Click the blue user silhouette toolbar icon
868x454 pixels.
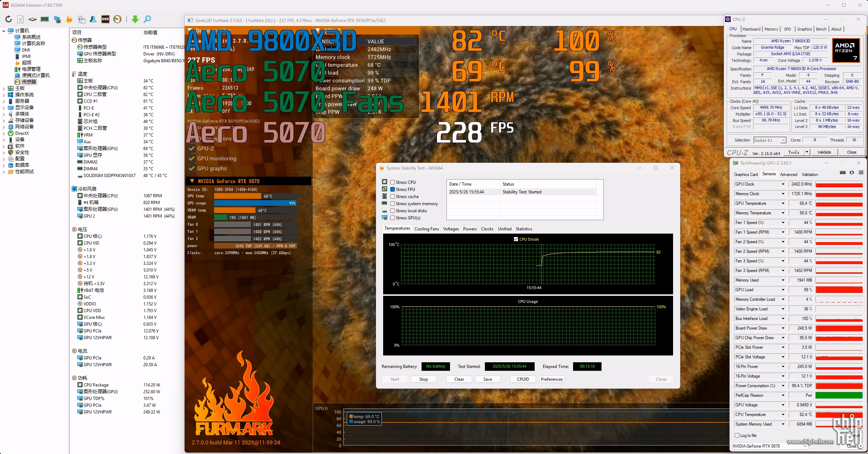tap(93, 19)
